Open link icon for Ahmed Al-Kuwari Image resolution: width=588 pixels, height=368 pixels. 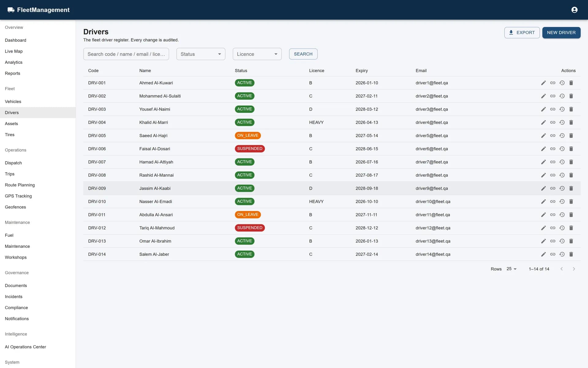[552, 83]
